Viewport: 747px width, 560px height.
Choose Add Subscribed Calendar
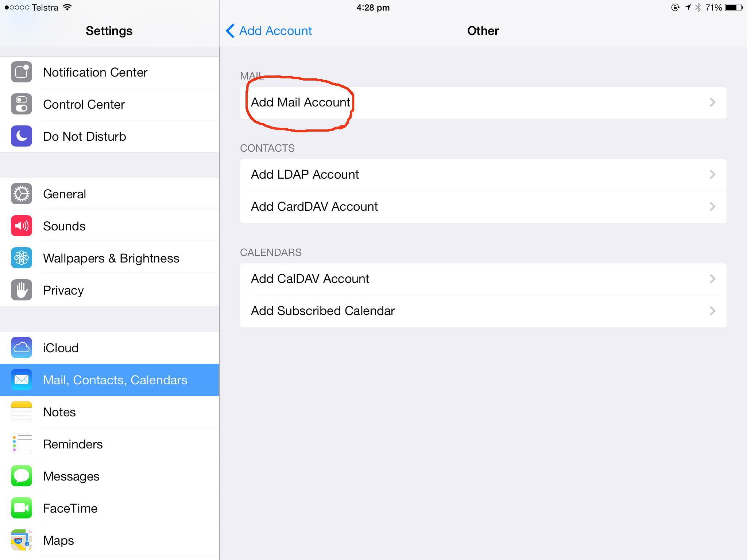tap(483, 311)
